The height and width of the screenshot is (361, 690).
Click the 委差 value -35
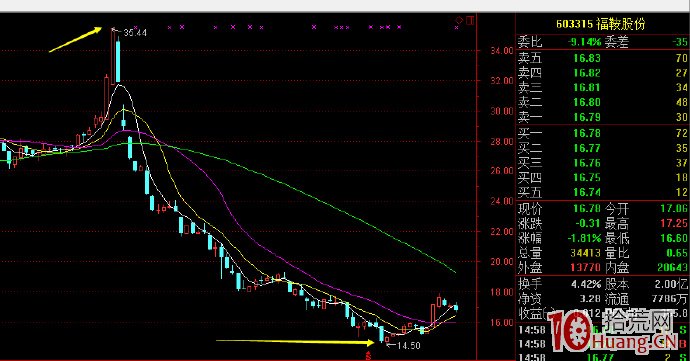point(680,42)
